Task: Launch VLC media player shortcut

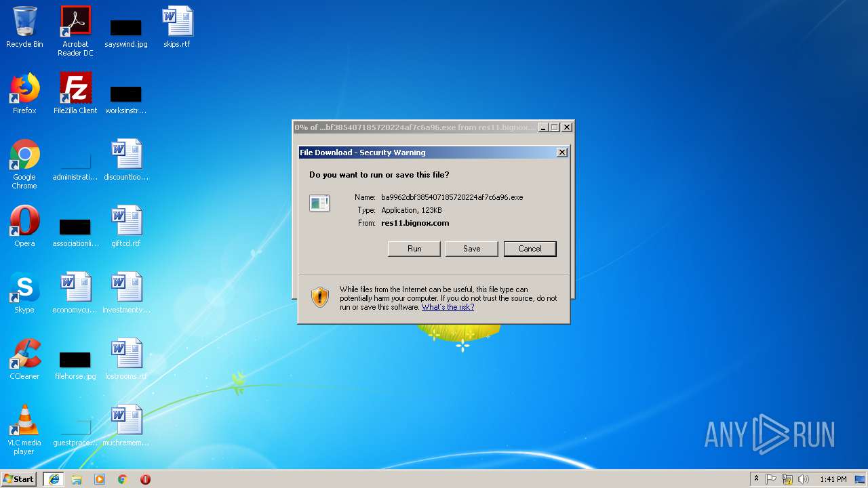Action: coord(24,430)
